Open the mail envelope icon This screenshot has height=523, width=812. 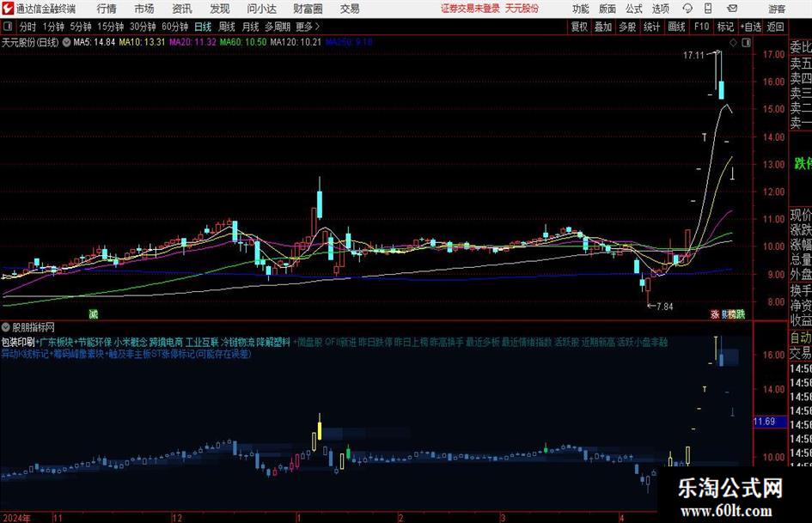point(732,9)
